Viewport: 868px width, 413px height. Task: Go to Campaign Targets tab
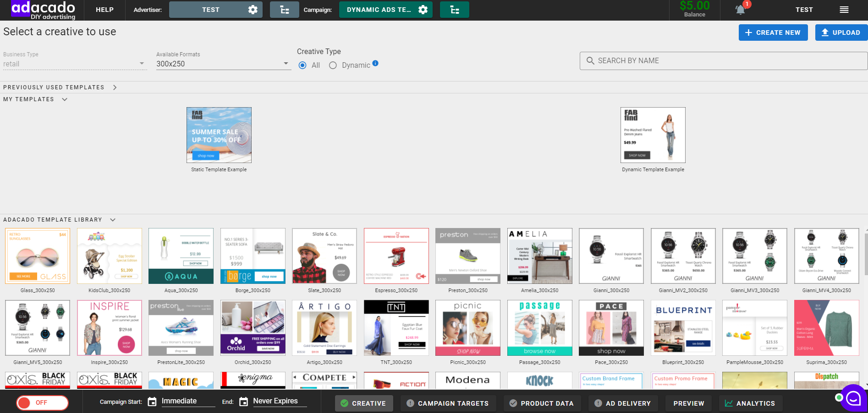[448, 403]
